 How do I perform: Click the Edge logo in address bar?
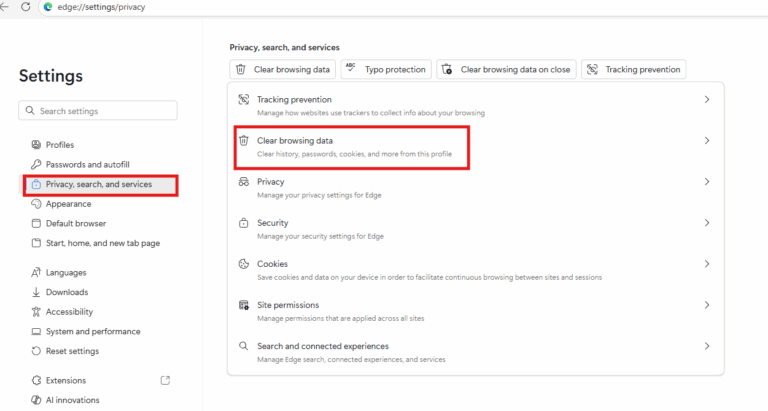[48, 7]
